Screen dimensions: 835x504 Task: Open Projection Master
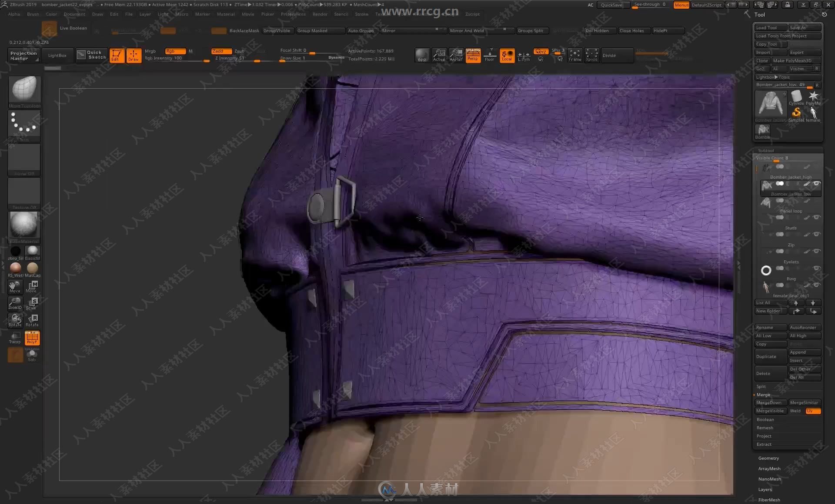[x=24, y=55]
